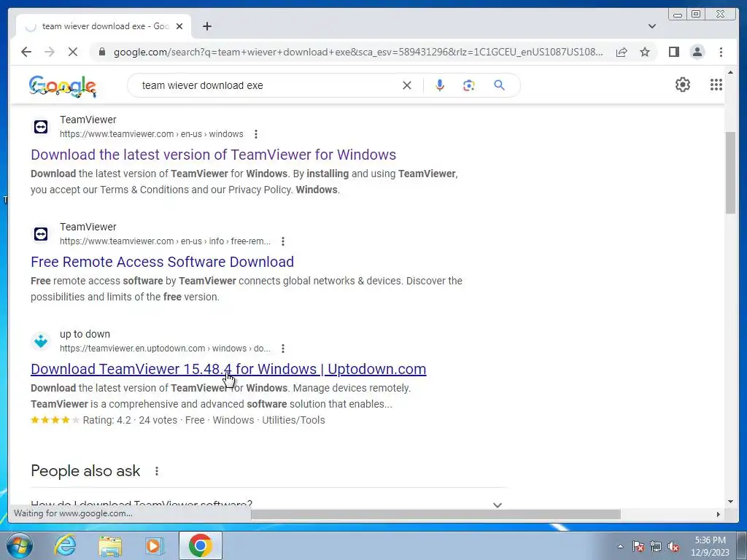Viewport: 747px width, 560px height.
Task: Start voice search with microphone
Action: click(x=440, y=85)
